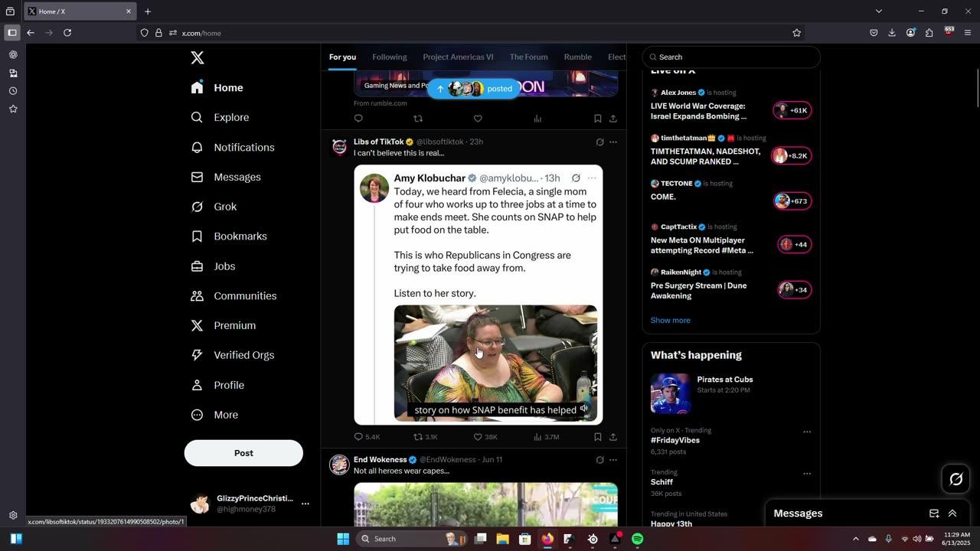Share the rumble.com post

pos(613,119)
